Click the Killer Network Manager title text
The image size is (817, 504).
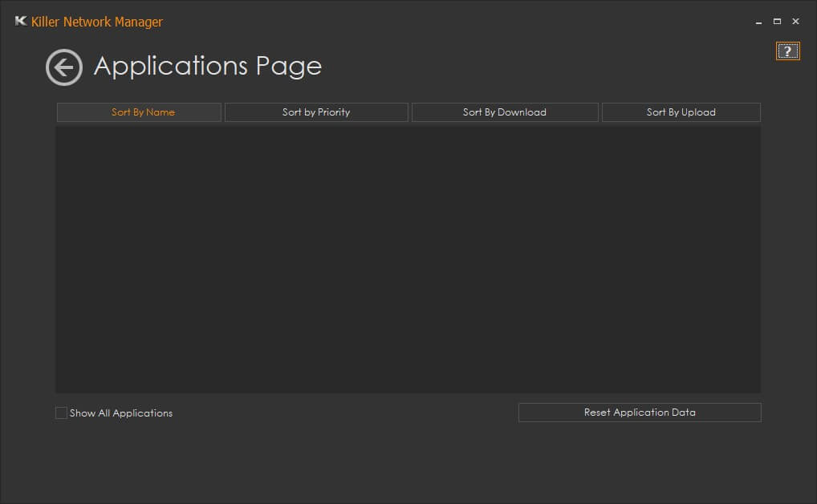coord(96,22)
